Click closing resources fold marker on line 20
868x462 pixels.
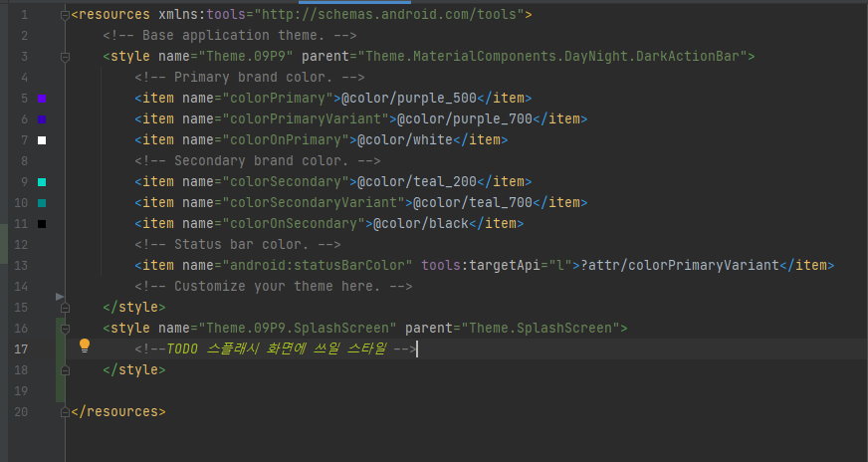(x=65, y=412)
